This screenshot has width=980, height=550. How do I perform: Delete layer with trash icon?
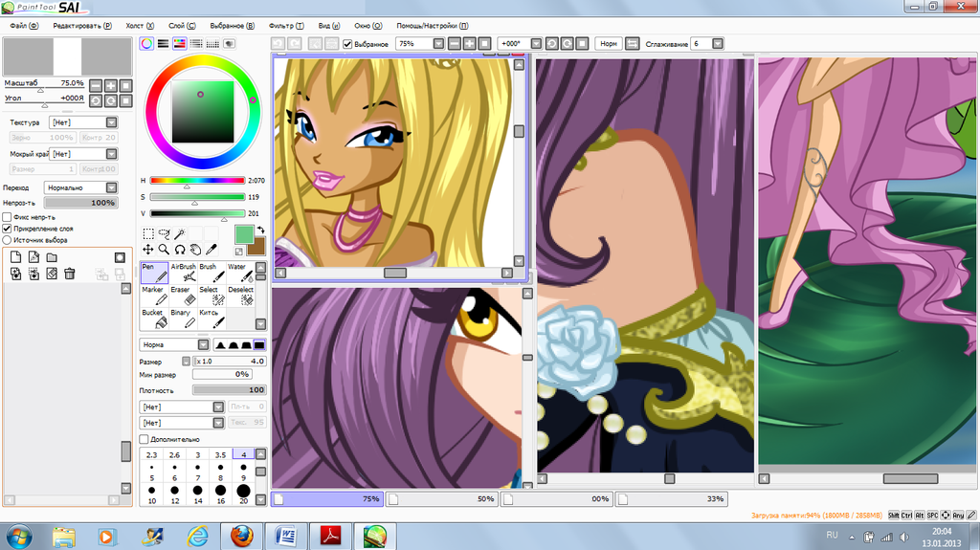coord(69,274)
